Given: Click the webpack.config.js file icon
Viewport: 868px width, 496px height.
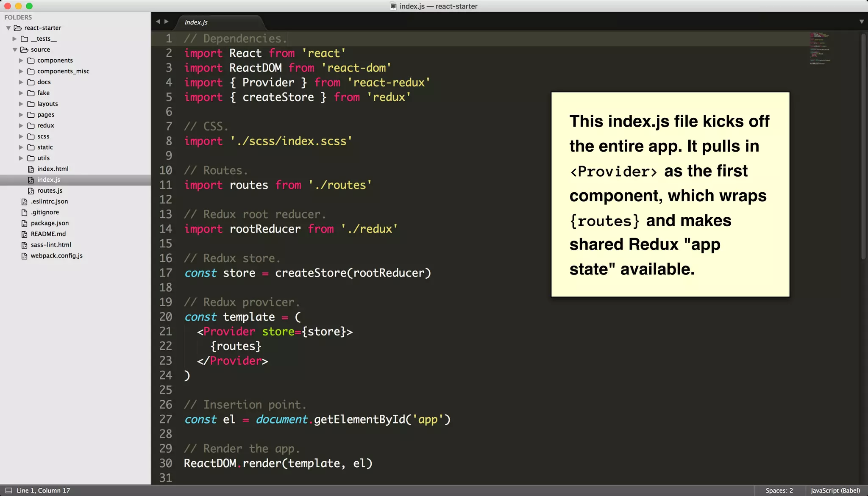Looking at the screenshot, I should [x=25, y=256].
